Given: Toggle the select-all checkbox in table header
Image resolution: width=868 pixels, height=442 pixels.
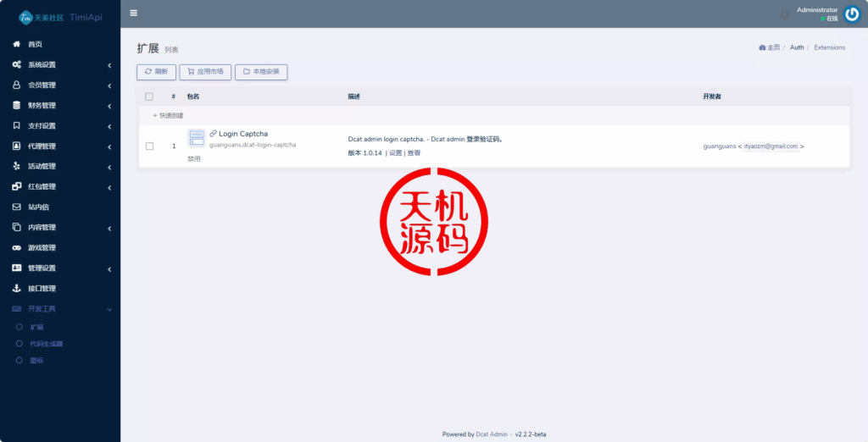Looking at the screenshot, I should [149, 97].
